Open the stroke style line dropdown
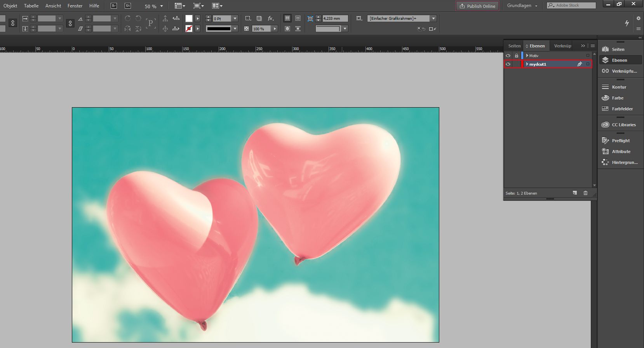The image size is (644, 348). click(235, 29)
